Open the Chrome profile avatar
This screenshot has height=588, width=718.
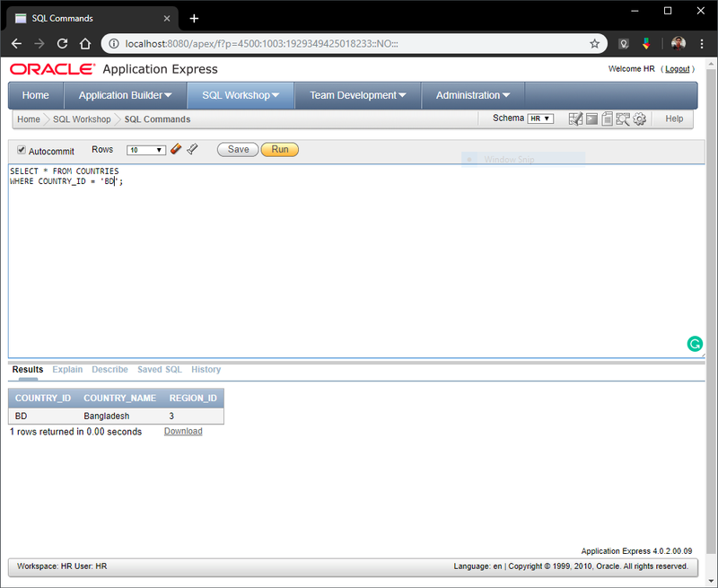[x=679, y=43]
